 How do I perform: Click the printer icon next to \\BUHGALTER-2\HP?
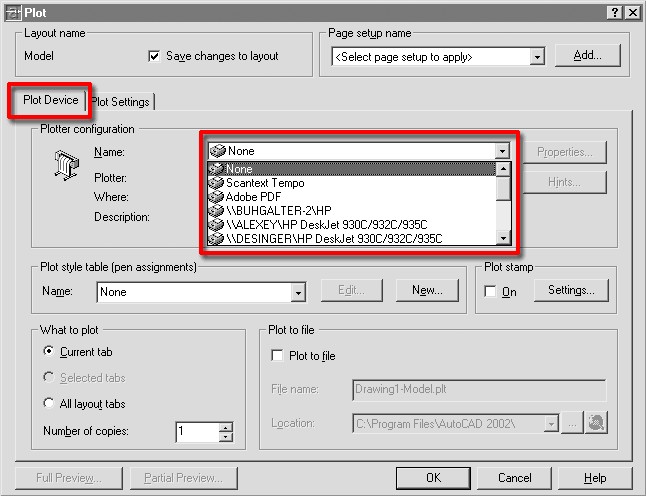click(x=216, y=211)
